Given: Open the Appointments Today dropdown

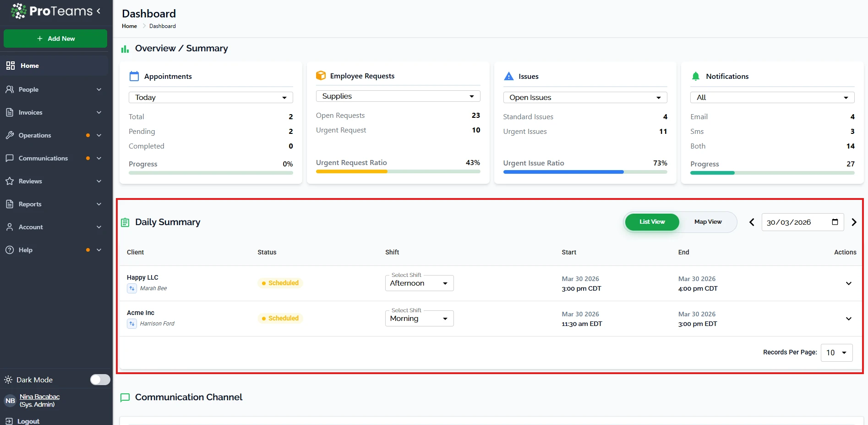Looking at the screenshot, I should tap(211, 98).
